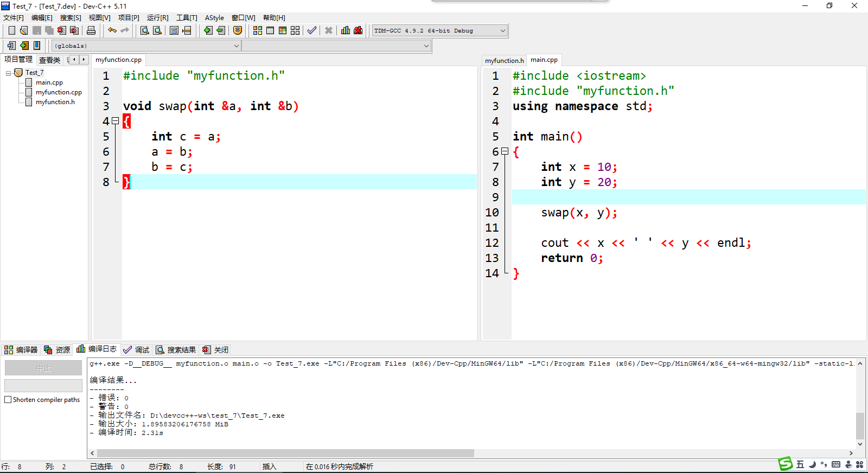
Task: Click the Sogou input method S icon
Action: click(x=785, y=464)
